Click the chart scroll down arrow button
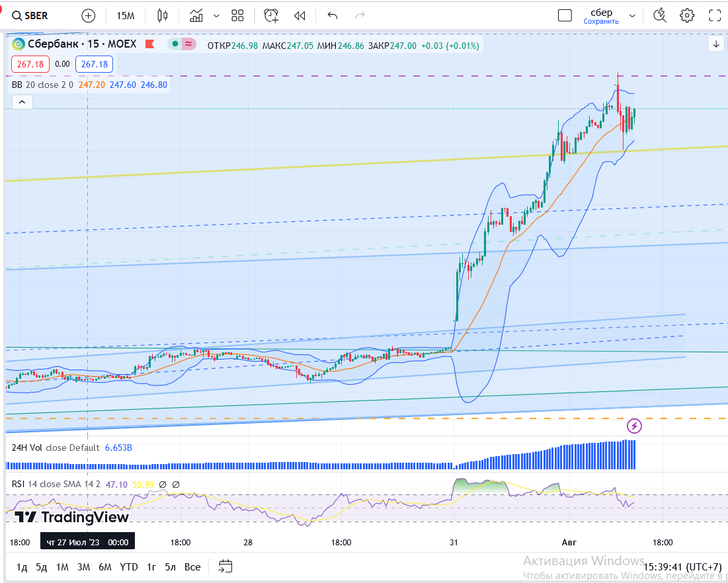Viewport: 728px width, 583px height. click(x=716, y=44)
